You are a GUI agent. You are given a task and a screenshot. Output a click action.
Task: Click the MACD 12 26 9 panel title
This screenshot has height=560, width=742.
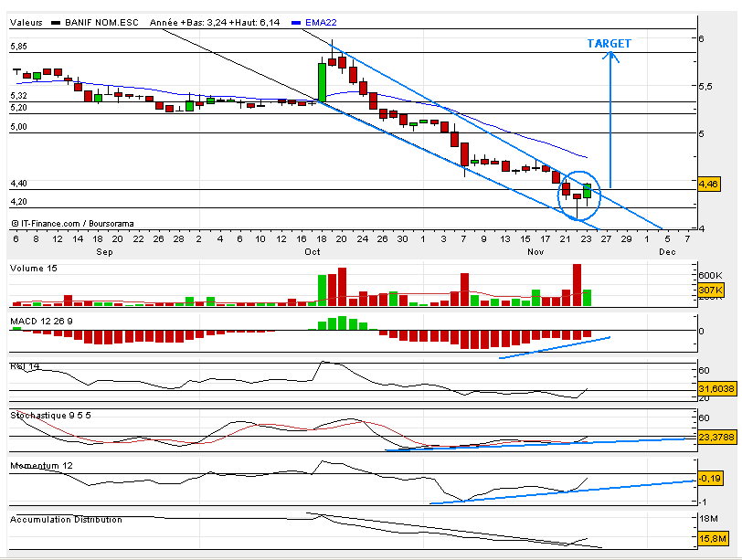click(x=42, y=322)
